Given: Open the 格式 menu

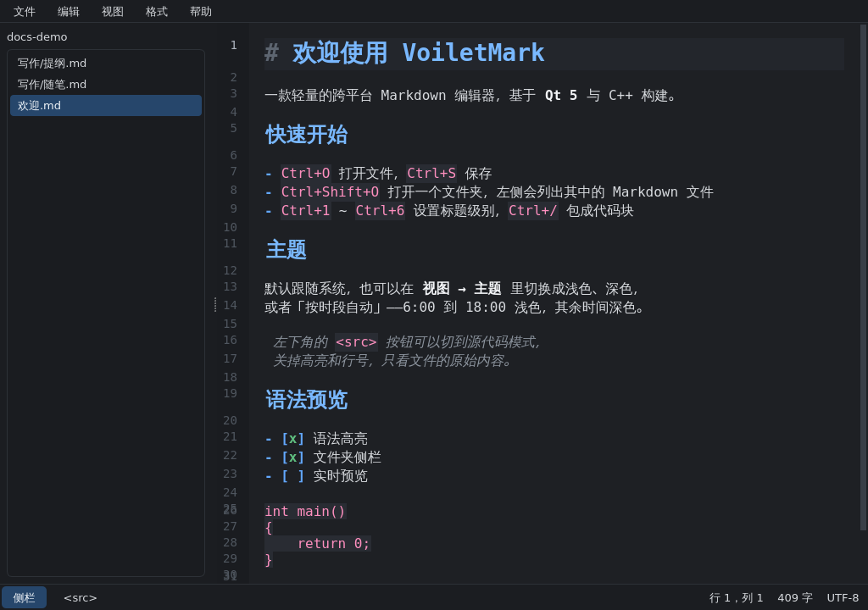Looking at the screenshot, I should pos(157,12).
